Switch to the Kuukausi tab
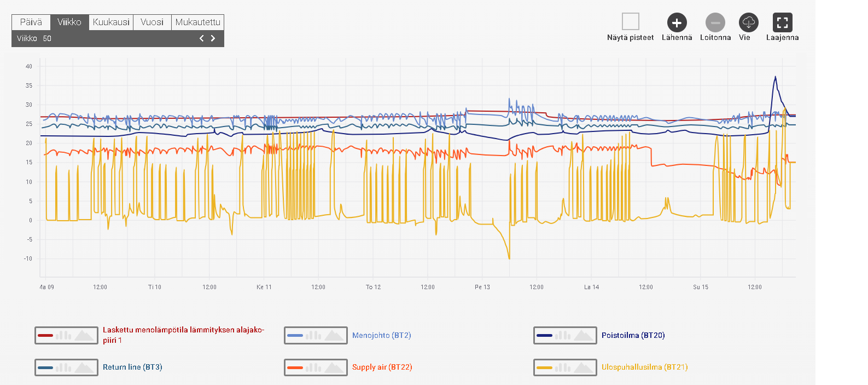Image resolution: width=868 pixels, height=385 pixels. pos(111,22)
